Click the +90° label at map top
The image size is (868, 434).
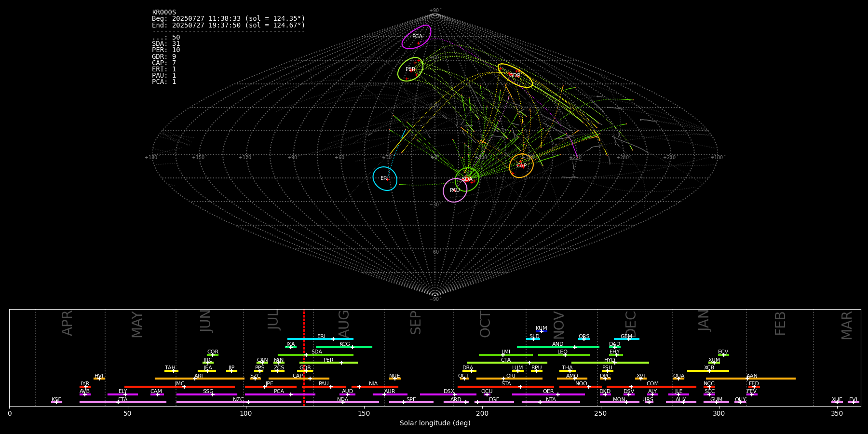[435, 11]
